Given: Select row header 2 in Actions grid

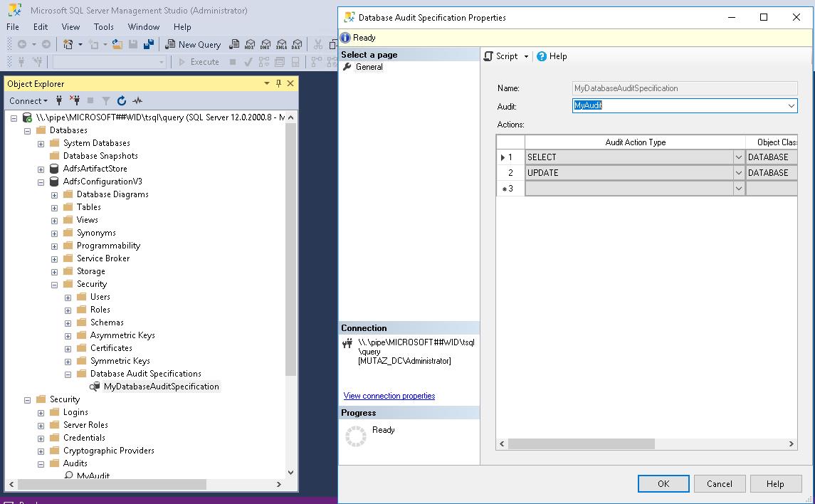Looking at the screenshot, I should click(x=510, y=172).
